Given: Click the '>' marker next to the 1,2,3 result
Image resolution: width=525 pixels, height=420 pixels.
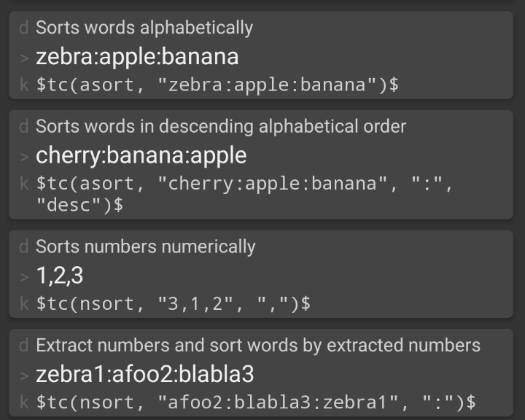Looking at the screenshot, I should tap(24, 277).
